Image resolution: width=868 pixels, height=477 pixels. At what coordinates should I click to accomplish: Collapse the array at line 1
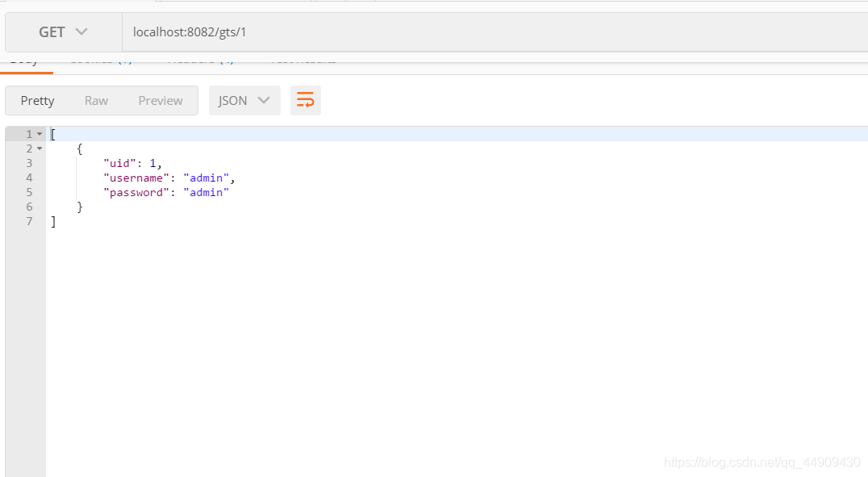point(40,134)
